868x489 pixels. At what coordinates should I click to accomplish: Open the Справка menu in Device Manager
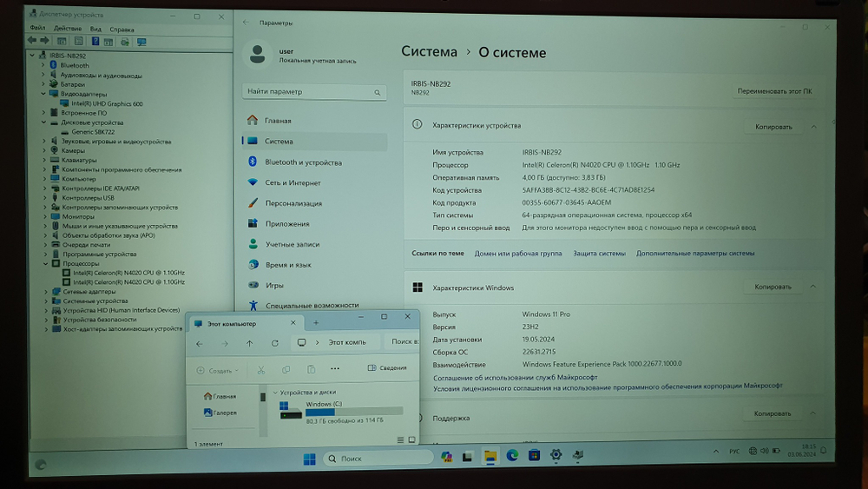[x=122, y=30]
